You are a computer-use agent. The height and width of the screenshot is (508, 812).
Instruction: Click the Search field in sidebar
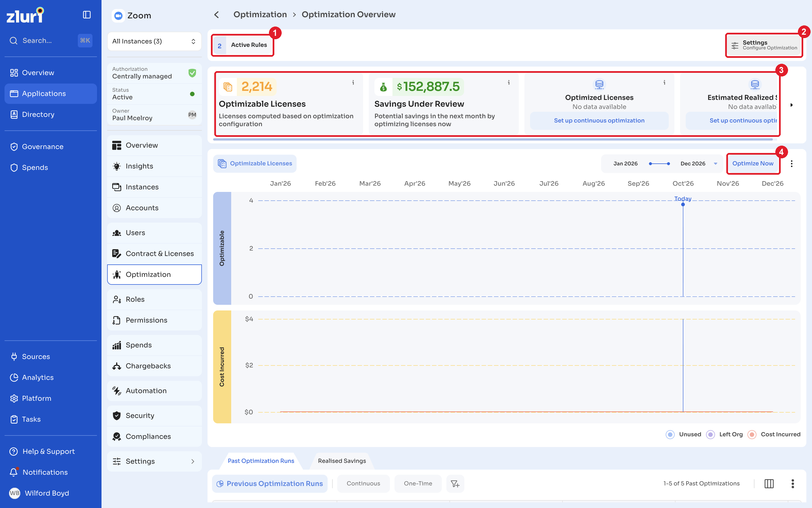50,41
